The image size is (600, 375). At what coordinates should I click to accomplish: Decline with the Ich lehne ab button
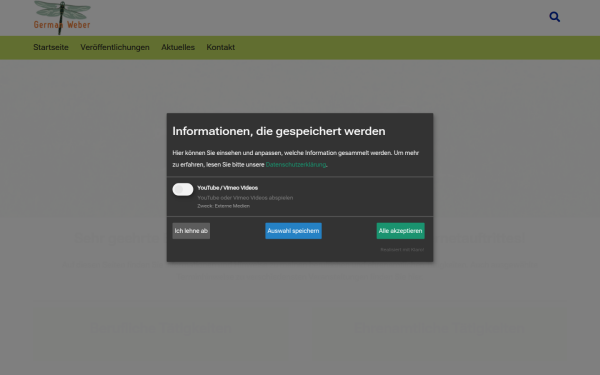pyautogui.click(x=191, y=231)
